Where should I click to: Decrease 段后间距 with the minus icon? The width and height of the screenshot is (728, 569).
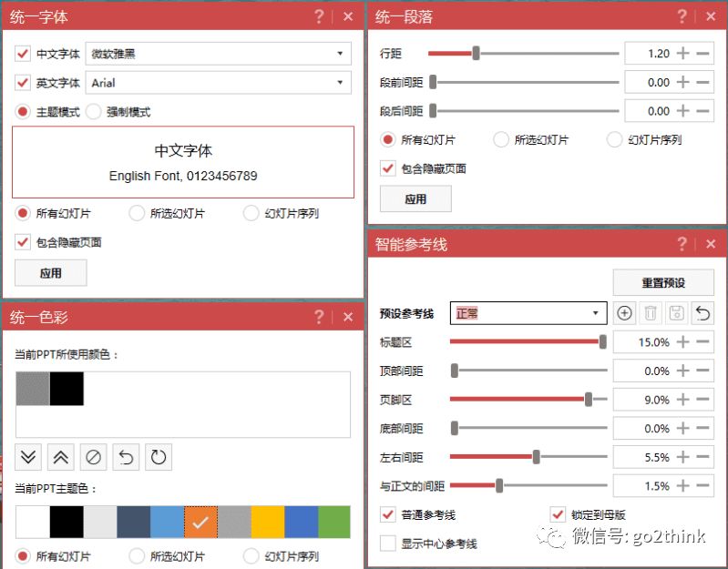click(702, 111)
